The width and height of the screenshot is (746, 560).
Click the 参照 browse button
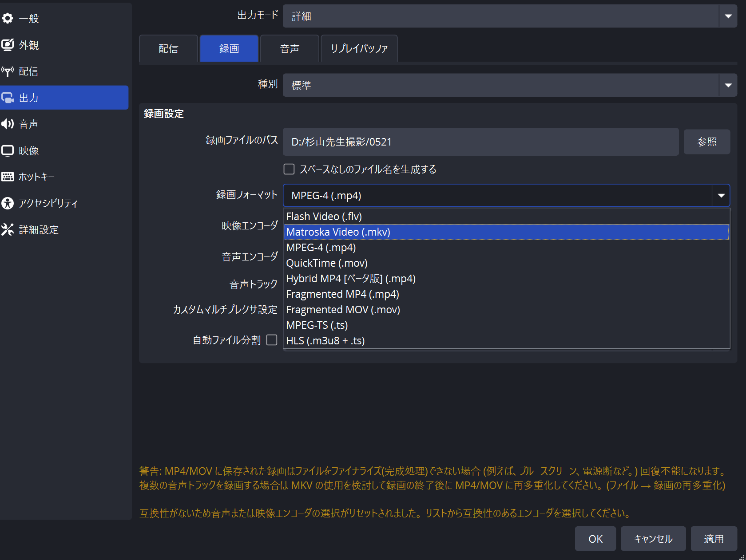tap(706, 142)
